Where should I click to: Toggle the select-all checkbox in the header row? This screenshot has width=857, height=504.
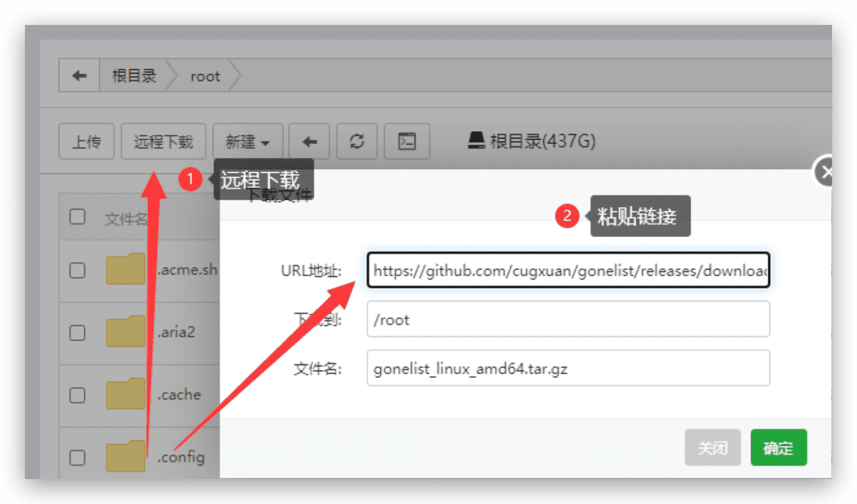[x=77, y=217]
